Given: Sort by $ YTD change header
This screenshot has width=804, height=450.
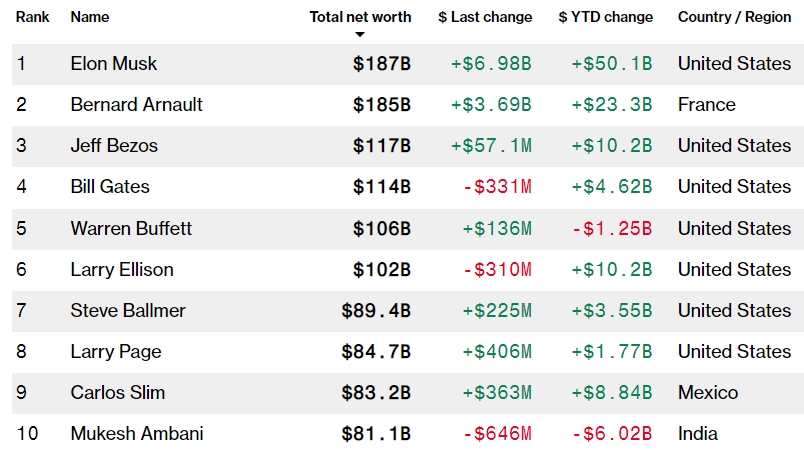Looking at the screenshot, I should click(x=606, y=17).
